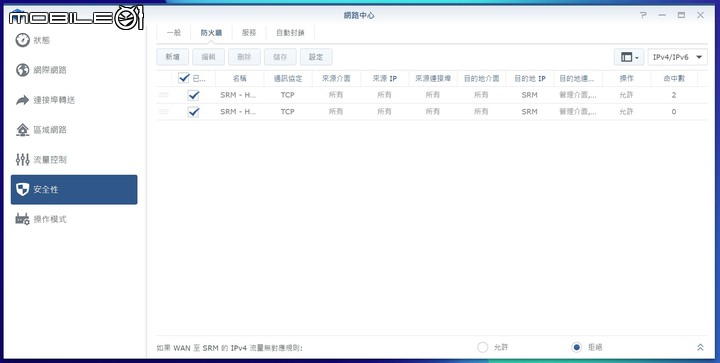Select SRM - H... name in rule with hits 0
This screenshot has height=363, width=720.
tap(238, 112)
